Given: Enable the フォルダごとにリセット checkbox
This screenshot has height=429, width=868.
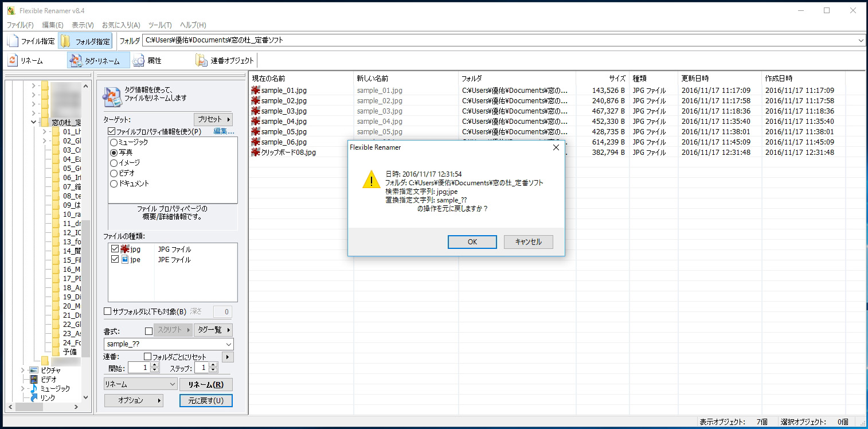Looking at the screenshot, I should coord(147,357).
